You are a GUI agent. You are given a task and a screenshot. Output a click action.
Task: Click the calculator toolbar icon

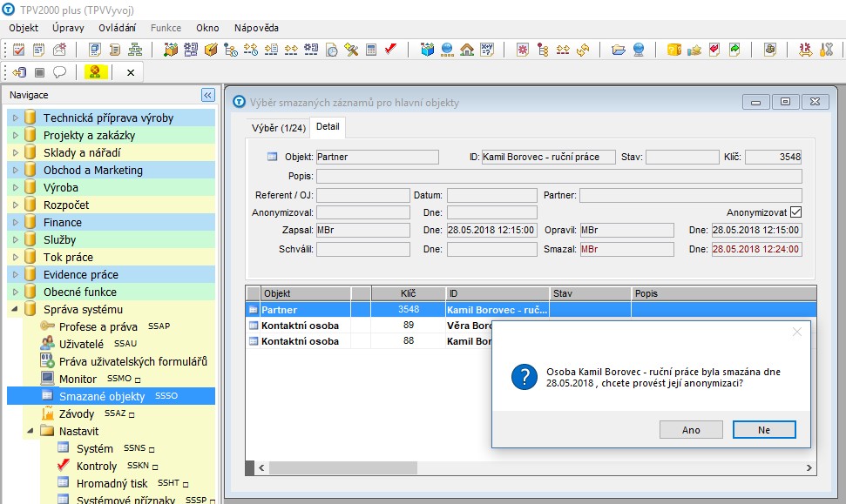(x=371, y=50)
